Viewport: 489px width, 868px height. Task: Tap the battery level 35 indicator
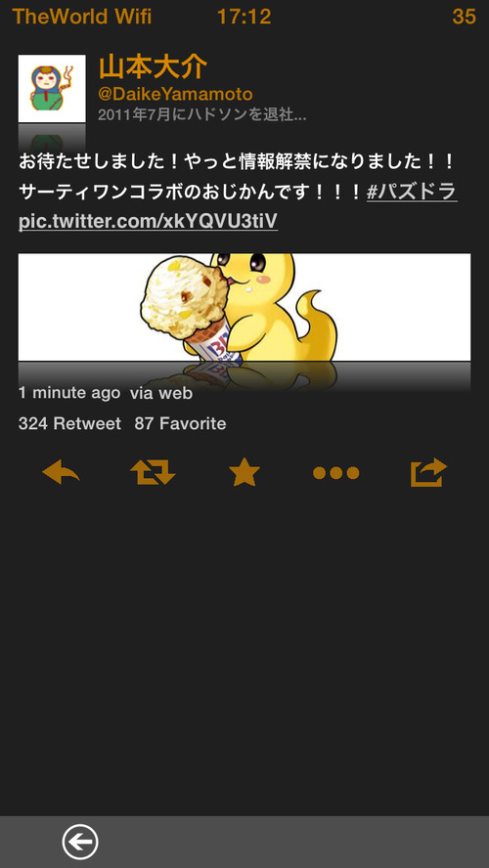(x=465, y=17)
